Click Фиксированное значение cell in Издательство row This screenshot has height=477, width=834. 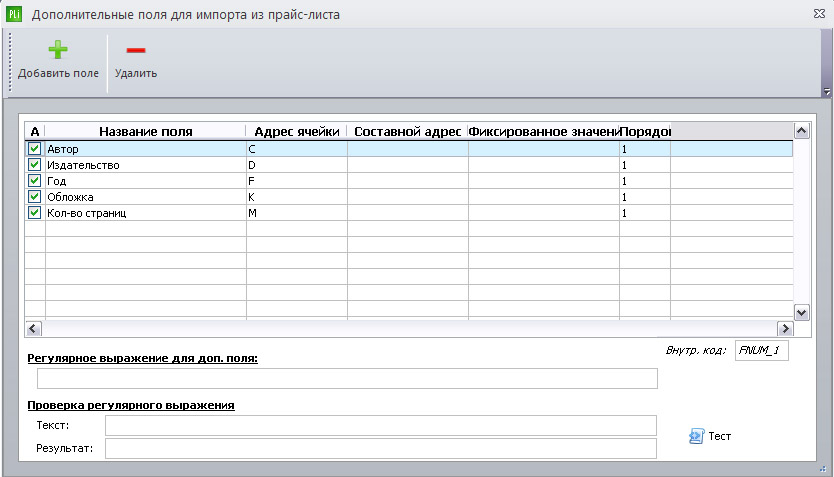click(544, 165)
